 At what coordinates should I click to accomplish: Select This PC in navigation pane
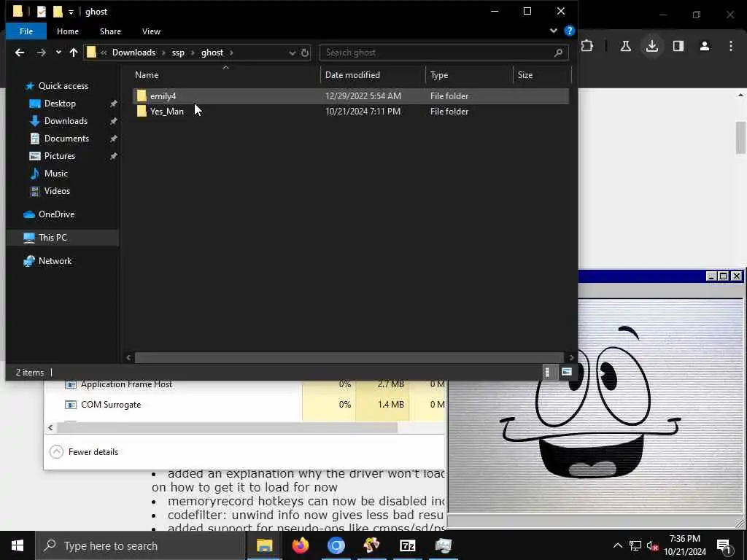[53, 238]
